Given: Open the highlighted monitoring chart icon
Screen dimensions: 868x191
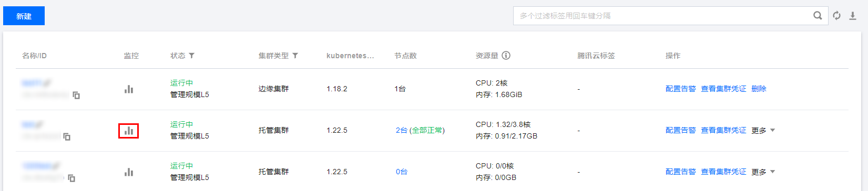Looking at the screenshot, I should tap(129, 131).
